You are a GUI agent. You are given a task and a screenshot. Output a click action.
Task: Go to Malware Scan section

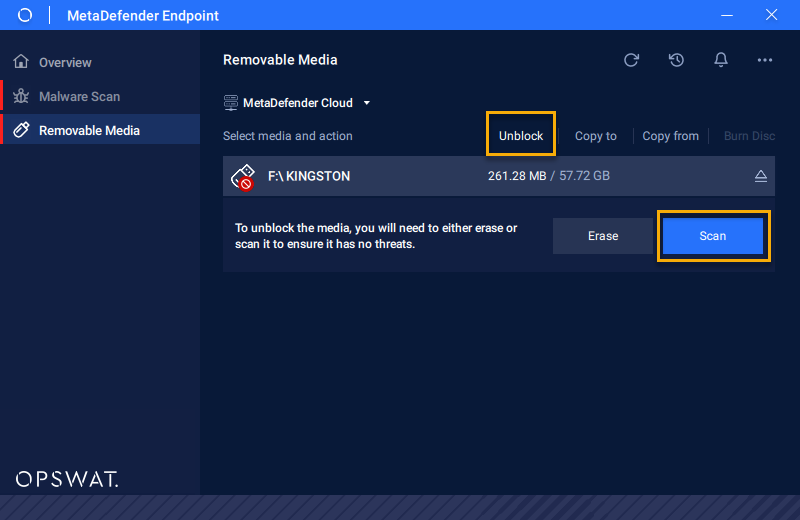point(101,96)
